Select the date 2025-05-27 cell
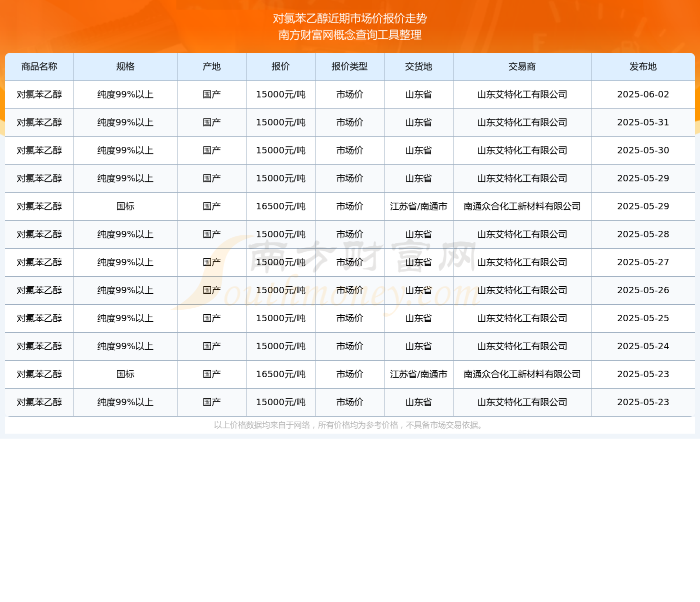Image resolution: width=700 pixels, height=602 pixels. (643, 262)
